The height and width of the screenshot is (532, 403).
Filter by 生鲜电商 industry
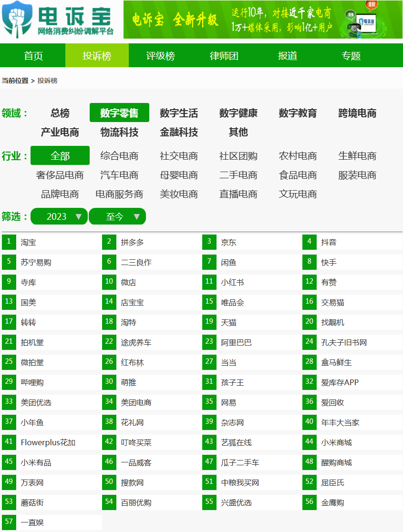tap(357, 156)
